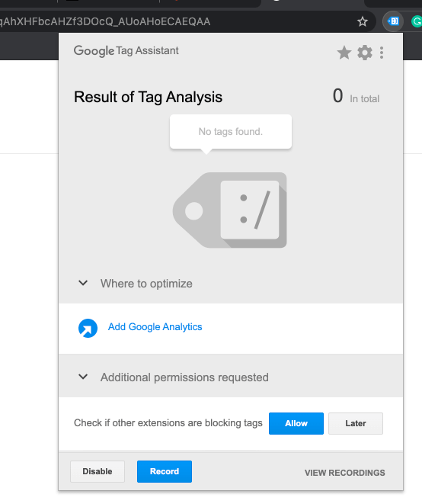Open VIEW RECORDINGS
This screenshot has width=422, height=504.
(344, 473)
